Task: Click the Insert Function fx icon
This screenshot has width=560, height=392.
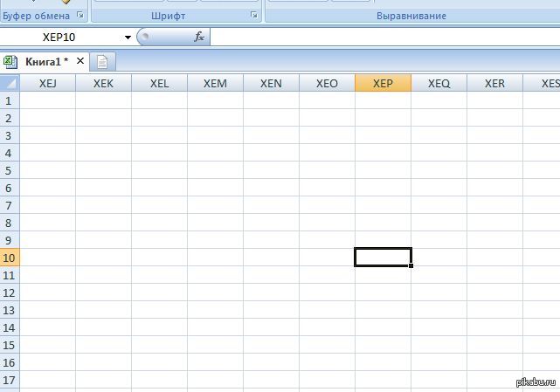Action: pyautogui.click(x=199, y=38)
